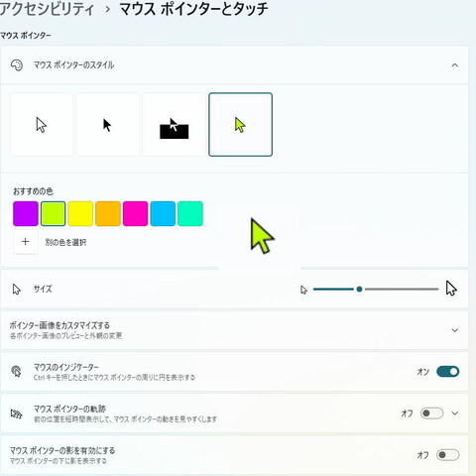Expand the マウス ポインターの軌跡 options chevron
Image resolution: width=476 pixels, height=476 pixels.
[455, 414]
